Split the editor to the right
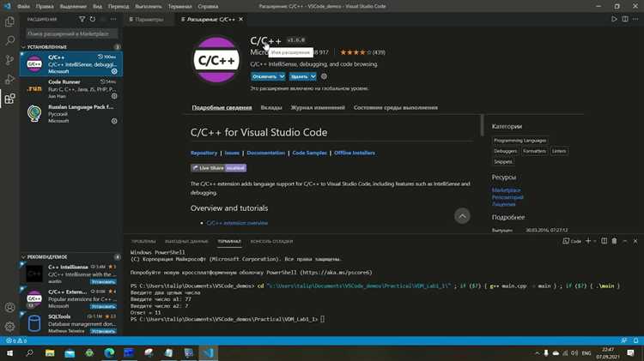 tap(625, 19)
